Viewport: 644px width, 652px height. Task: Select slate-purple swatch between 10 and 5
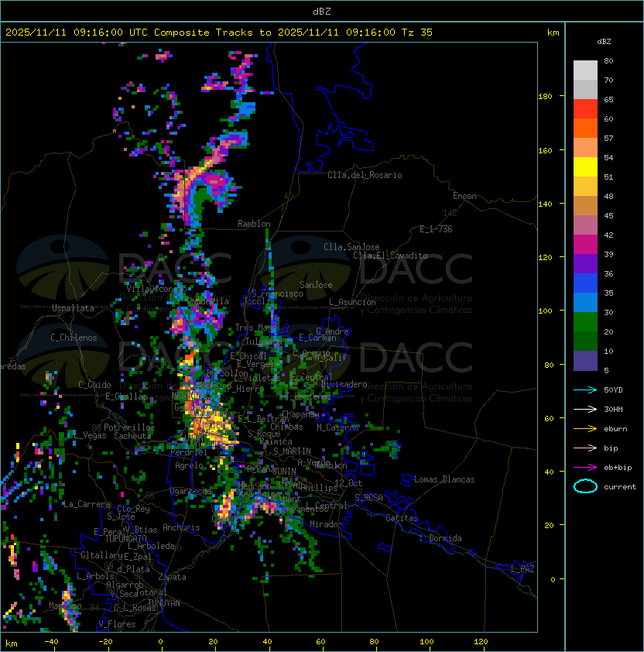(585, 361)
